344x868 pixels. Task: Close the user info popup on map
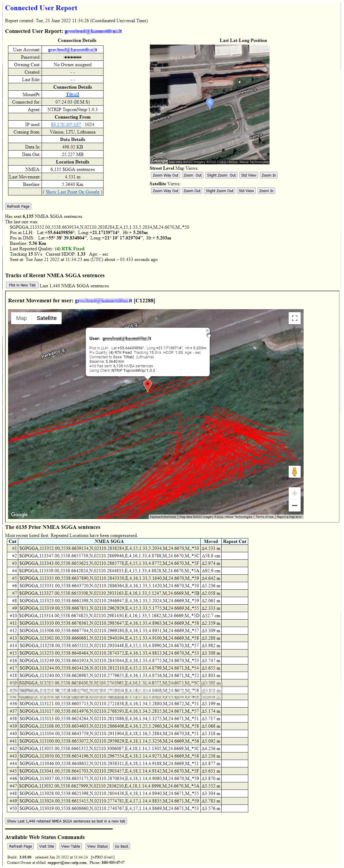click(207, 330)
